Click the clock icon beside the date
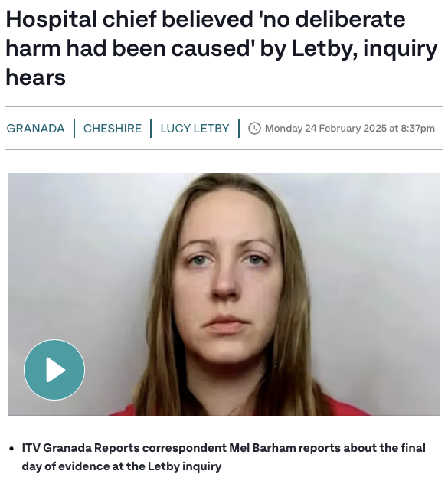 [x=254, y=129]
